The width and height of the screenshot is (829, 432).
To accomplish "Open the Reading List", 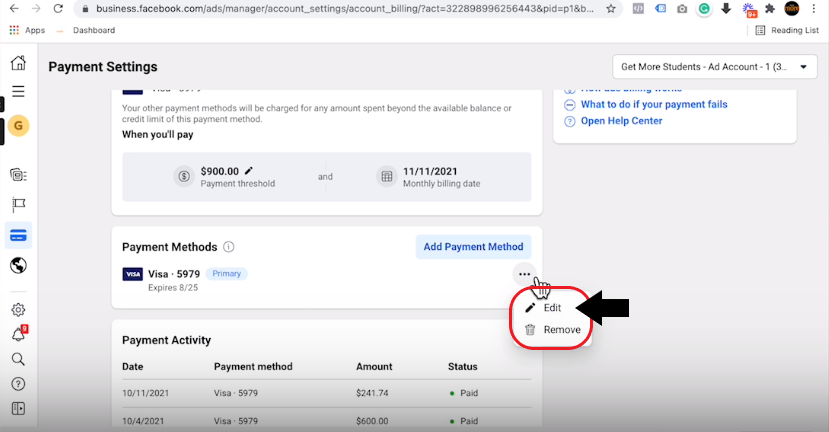I will tap(787, 30).
